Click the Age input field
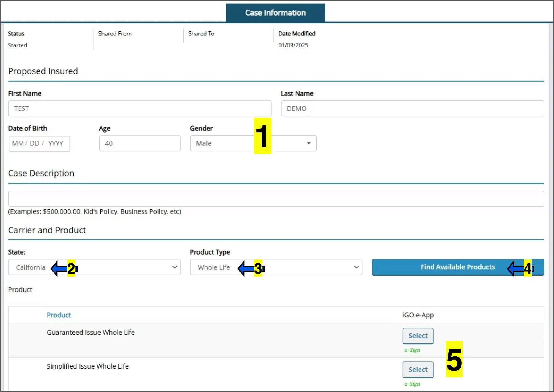Screen dimensions: 554x392 click(140, 143)
